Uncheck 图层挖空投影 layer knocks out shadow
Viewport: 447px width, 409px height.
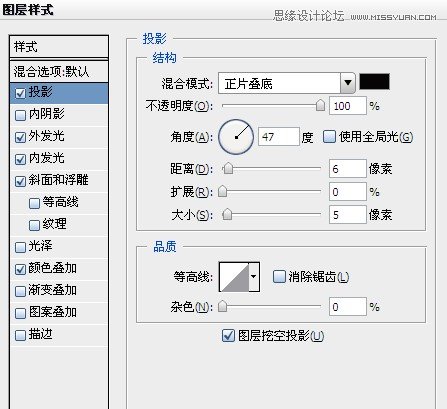tap(228, 336)
